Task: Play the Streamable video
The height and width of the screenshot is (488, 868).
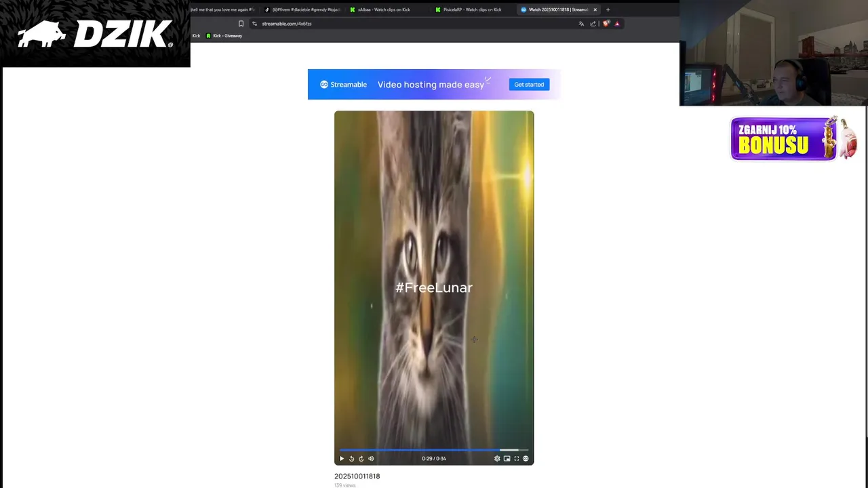Action: [342, 459]
